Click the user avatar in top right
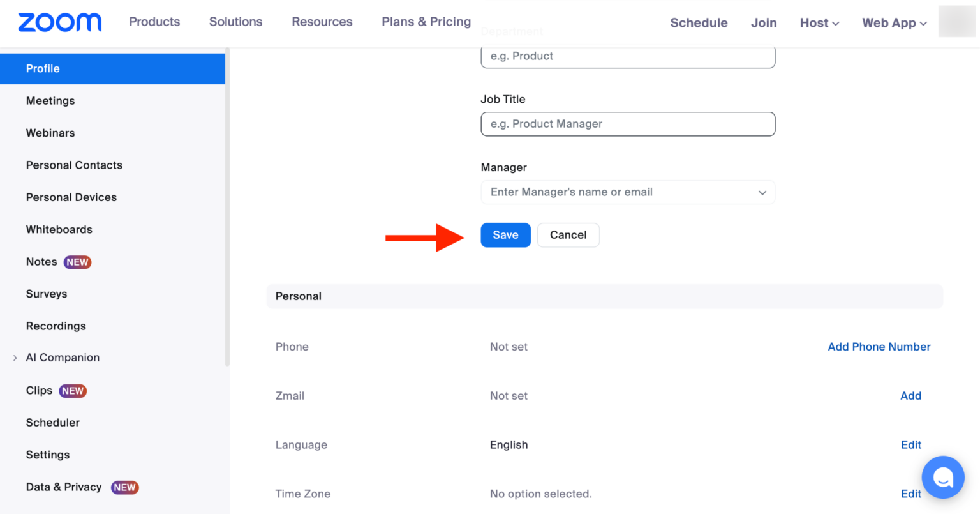This screenshot has height=514, width=980. [956, 21]
